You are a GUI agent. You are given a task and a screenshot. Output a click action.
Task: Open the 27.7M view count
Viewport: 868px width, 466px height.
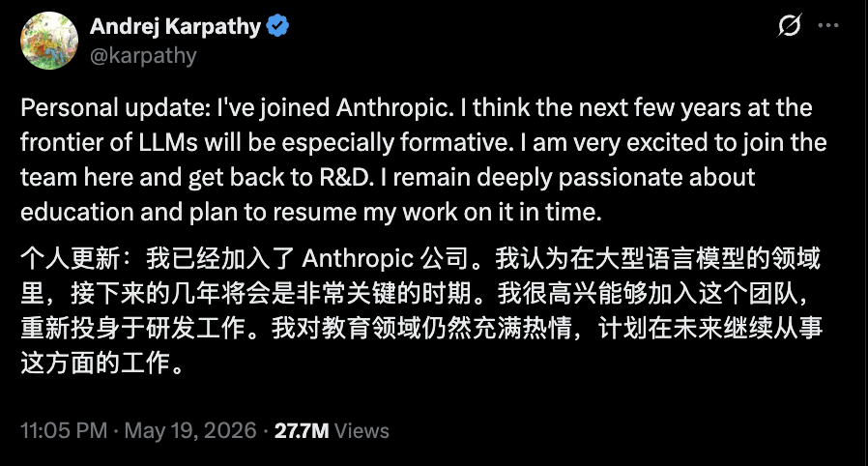click(302, 430)
